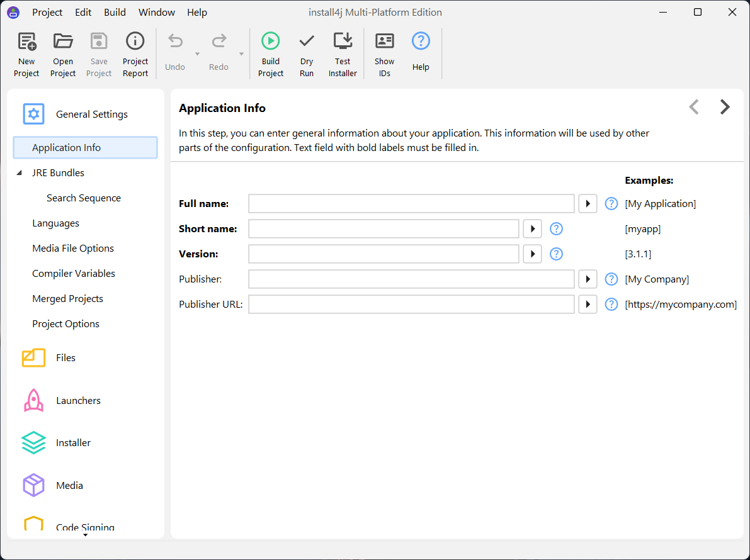Go to next step with right arrow

pyautogui.click(x=725, y=107)
